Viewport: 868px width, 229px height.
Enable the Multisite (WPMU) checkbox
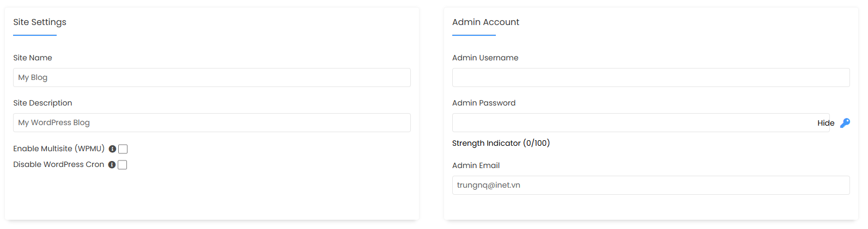pos(123,149)
